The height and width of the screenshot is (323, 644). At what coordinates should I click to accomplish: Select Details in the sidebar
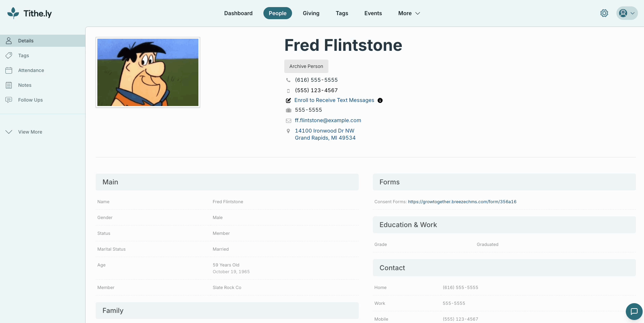pos(42,41)
